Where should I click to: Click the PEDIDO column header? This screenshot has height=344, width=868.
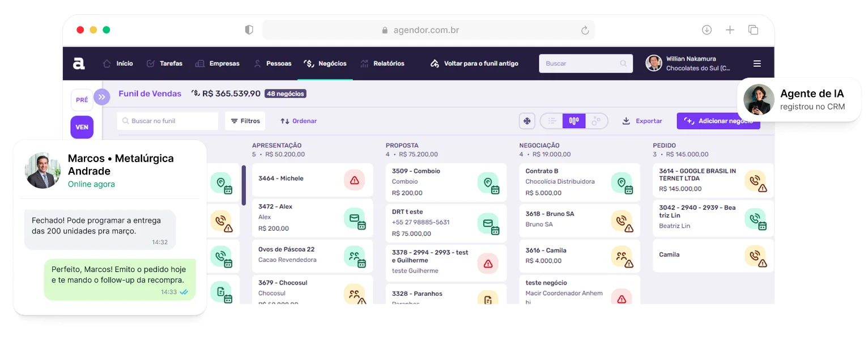(x=664, y=146)
